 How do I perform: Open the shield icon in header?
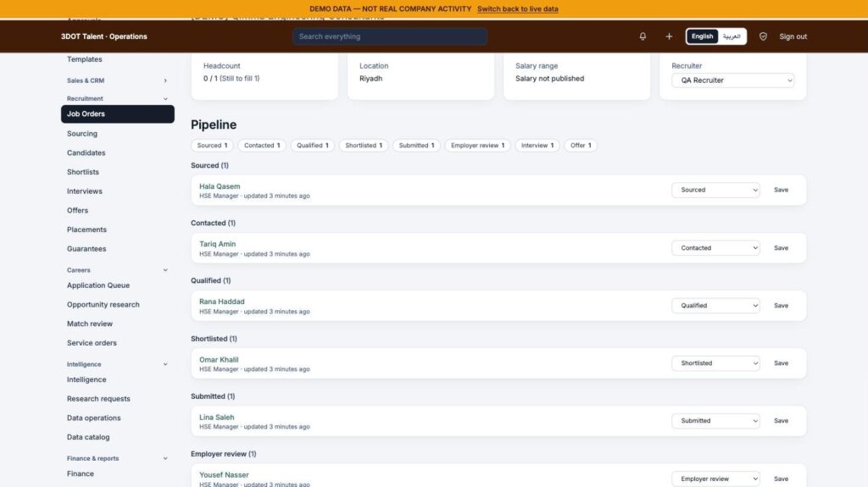click(763, 36)
